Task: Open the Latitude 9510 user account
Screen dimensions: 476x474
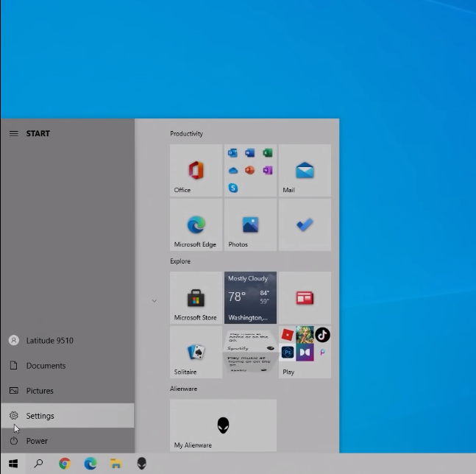Action: click(68, 340)
